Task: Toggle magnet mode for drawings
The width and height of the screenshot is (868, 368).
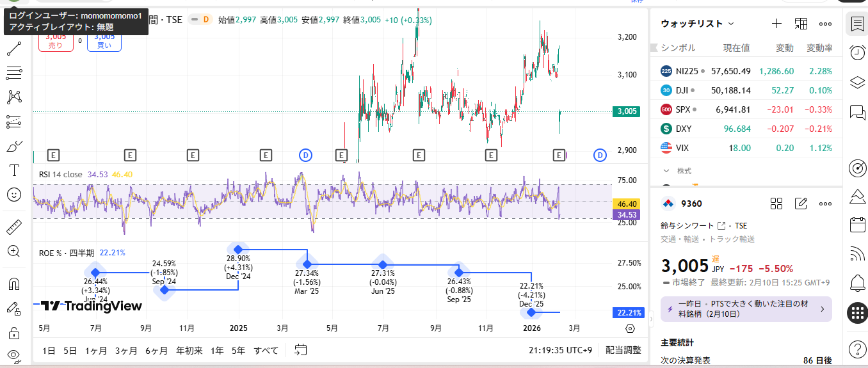Action: point(13,284)
